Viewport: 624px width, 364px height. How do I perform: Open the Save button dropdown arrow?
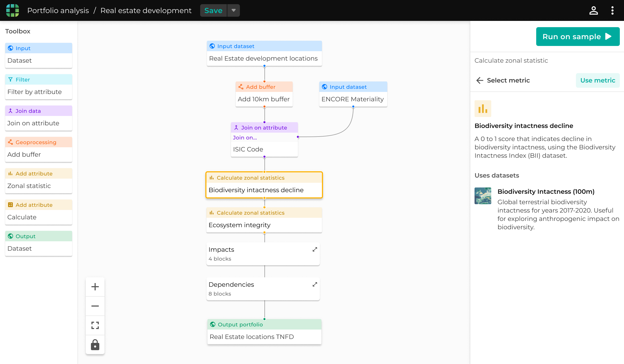[x=233, y=10]
